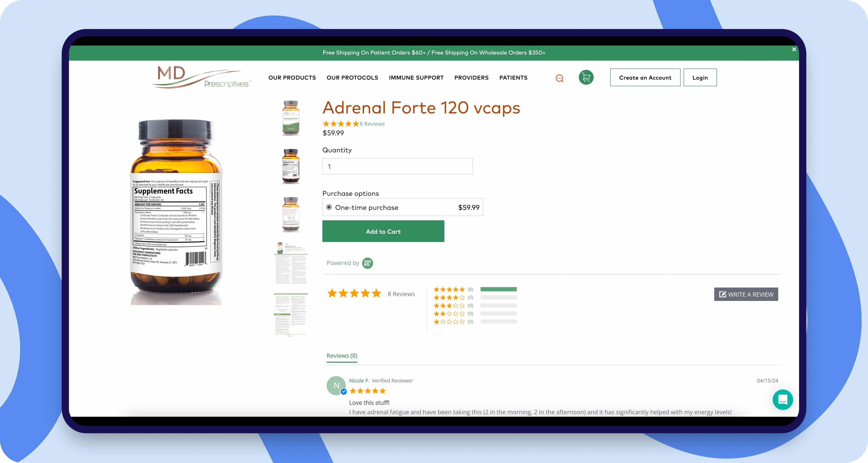The width and height of the screenshot is (868, 463).
Task: Select the product info sheet thumbnail
Action: pyautogui.click(x=291, y=263)
